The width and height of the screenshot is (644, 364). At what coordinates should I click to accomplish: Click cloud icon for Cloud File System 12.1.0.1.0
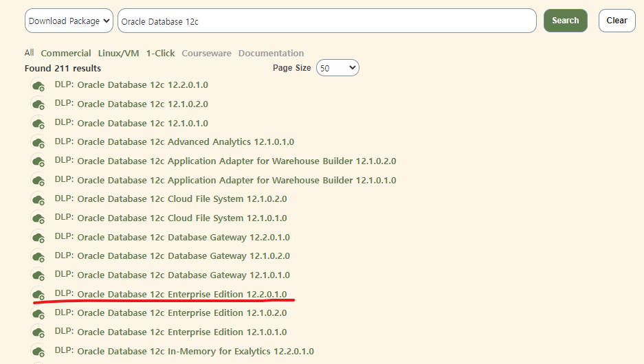38,218
